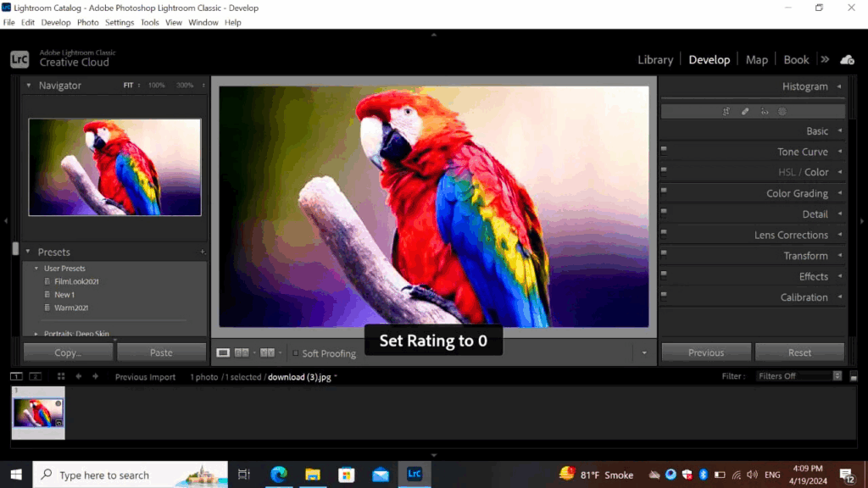The image size is (868, 488).
Task: Go back using filmstrip left arrow
Action: click(x=79, y=376)
